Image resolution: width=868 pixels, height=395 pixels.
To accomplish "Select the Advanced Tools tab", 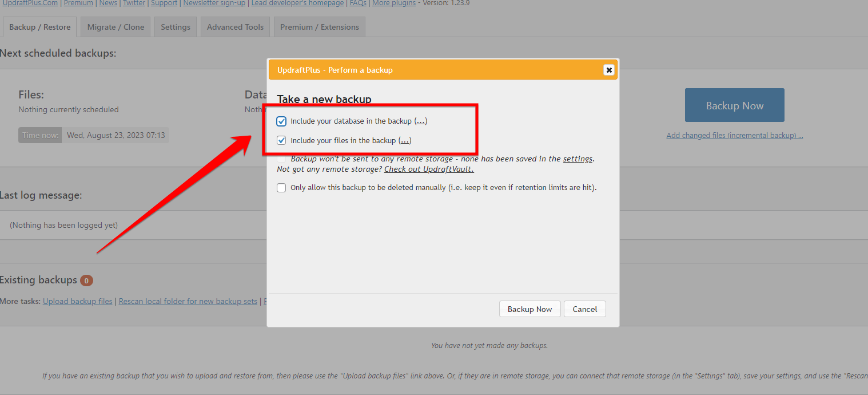I will click(235, 27).
